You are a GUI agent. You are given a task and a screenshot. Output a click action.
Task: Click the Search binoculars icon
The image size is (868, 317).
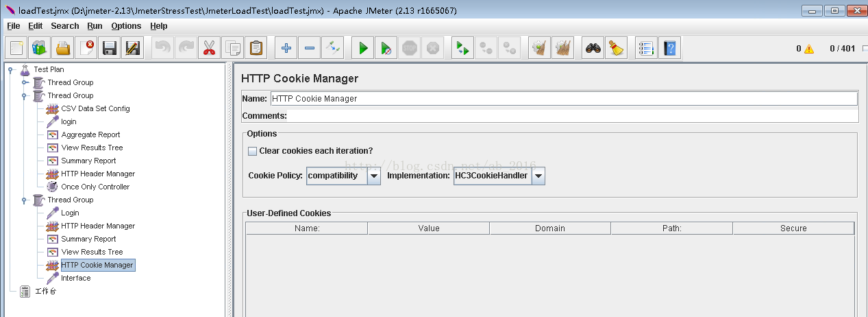point(593,48)
